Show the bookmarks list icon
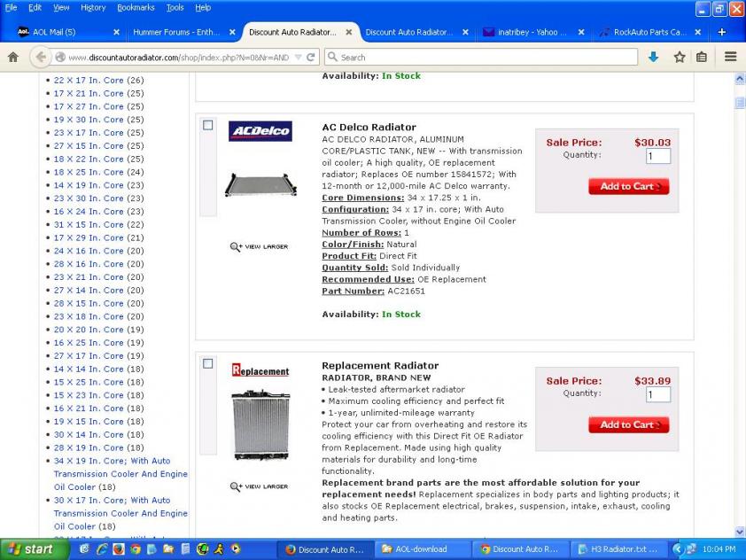The width and height of the screenshot is (746, 560). (x=702, y=57)
